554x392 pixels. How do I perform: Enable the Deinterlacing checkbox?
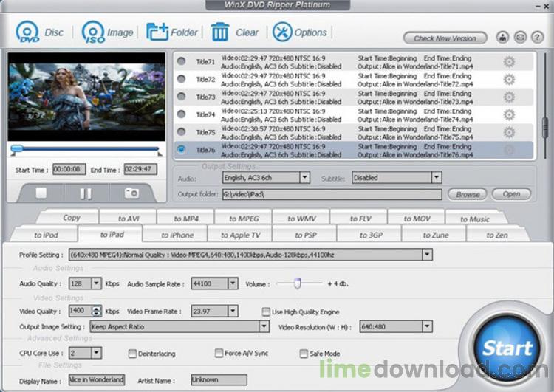pos(132,354)
